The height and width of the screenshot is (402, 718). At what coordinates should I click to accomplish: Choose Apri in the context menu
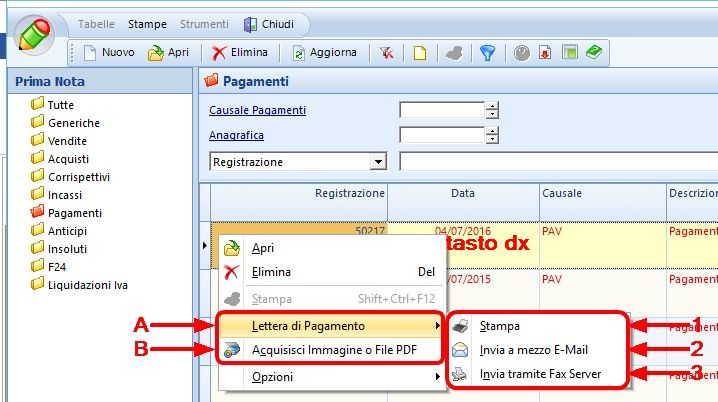332,248
